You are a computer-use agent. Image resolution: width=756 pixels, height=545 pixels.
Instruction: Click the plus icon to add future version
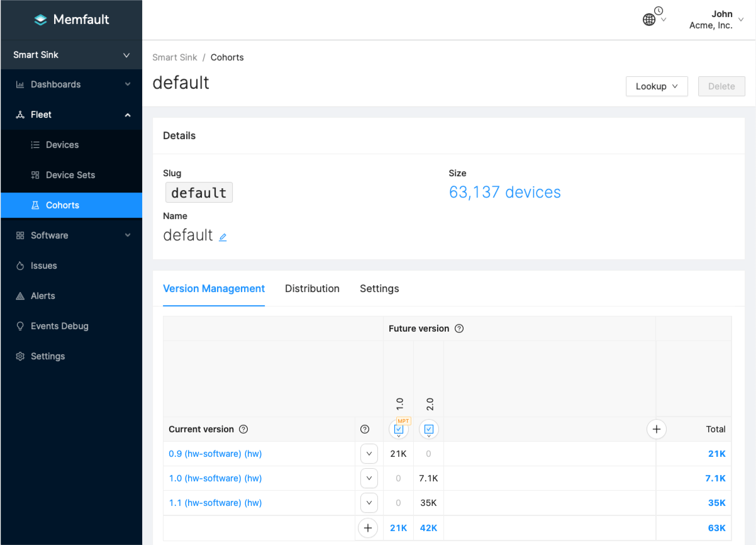pyautogui.click(x=656, y=429)
